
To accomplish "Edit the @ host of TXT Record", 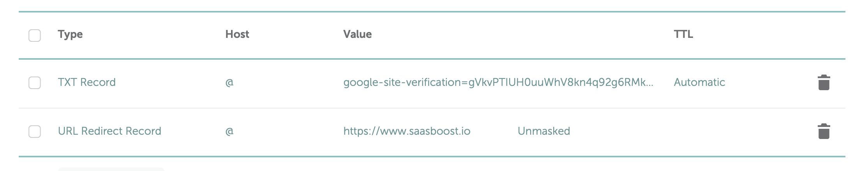I will (x=229, y=82).
